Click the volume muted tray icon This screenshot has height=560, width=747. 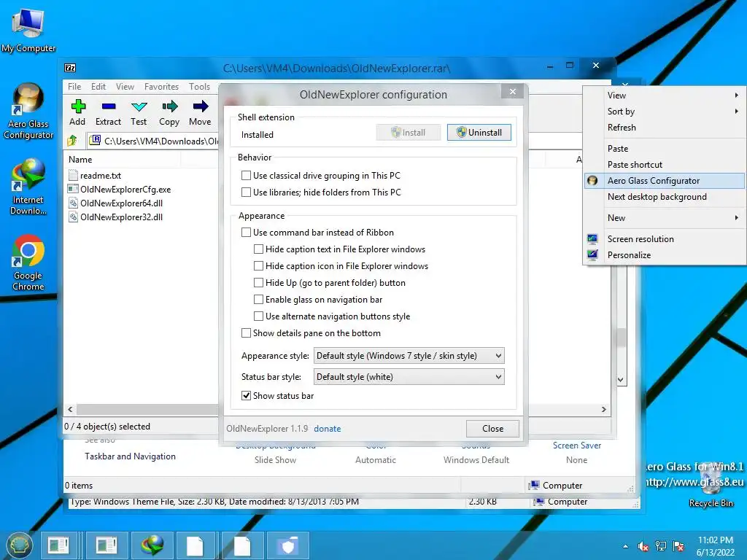point(643,546)
